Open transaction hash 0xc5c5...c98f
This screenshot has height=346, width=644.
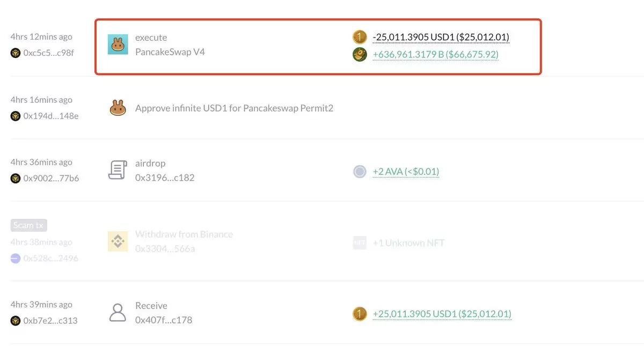(x=49, y=53)
